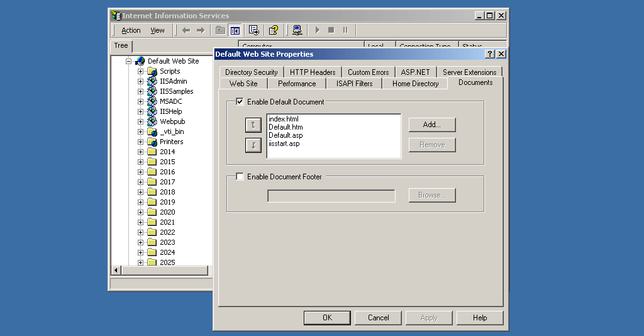644x336 pixels.
Task: Toggle the Show/Hide Console Tree icon
Action: click(235, 30)
